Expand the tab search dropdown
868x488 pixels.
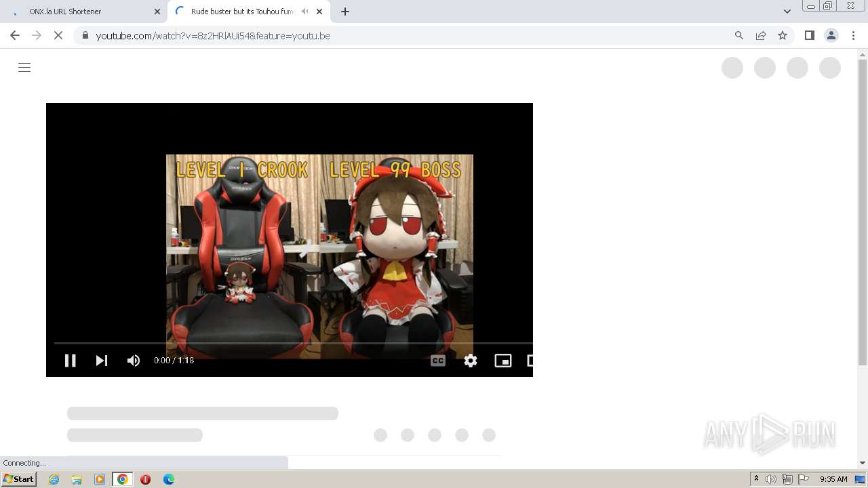click(x=787, y=12)
